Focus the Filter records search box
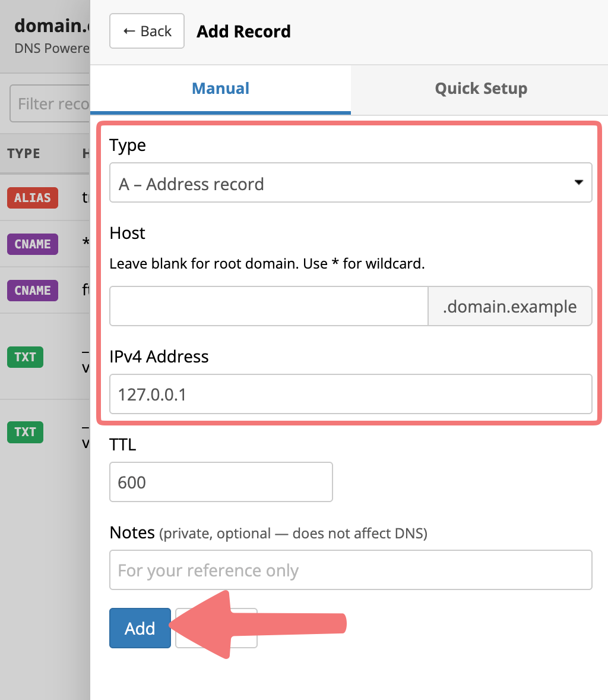 [x=51, y=105]
